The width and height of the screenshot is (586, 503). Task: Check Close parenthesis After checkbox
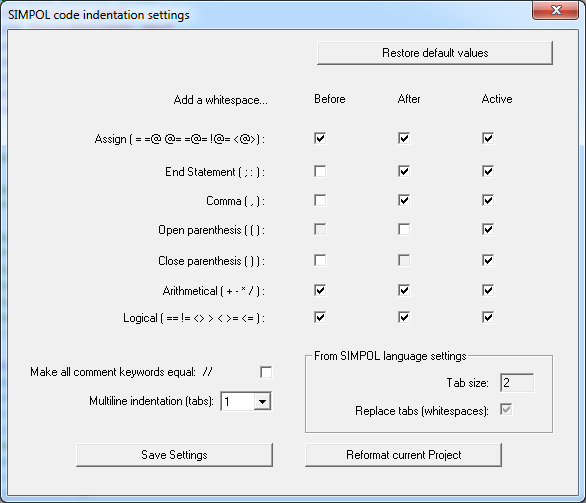pyautogui.click(x=404, y=260)
